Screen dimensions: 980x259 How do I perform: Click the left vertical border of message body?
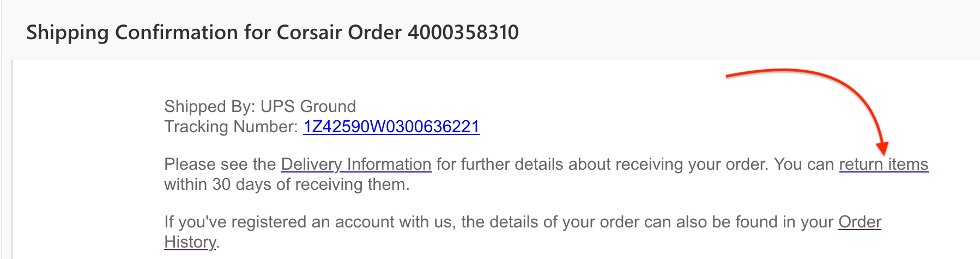[x=12, y=159]
